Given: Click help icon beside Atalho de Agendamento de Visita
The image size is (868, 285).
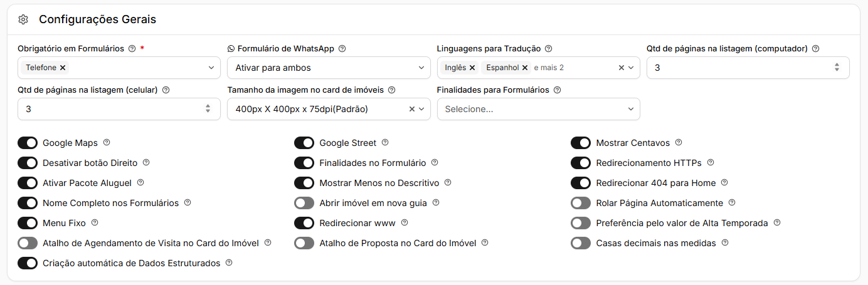Looking at the screenshot, I should pyautogui.click(x=268, y=243).
